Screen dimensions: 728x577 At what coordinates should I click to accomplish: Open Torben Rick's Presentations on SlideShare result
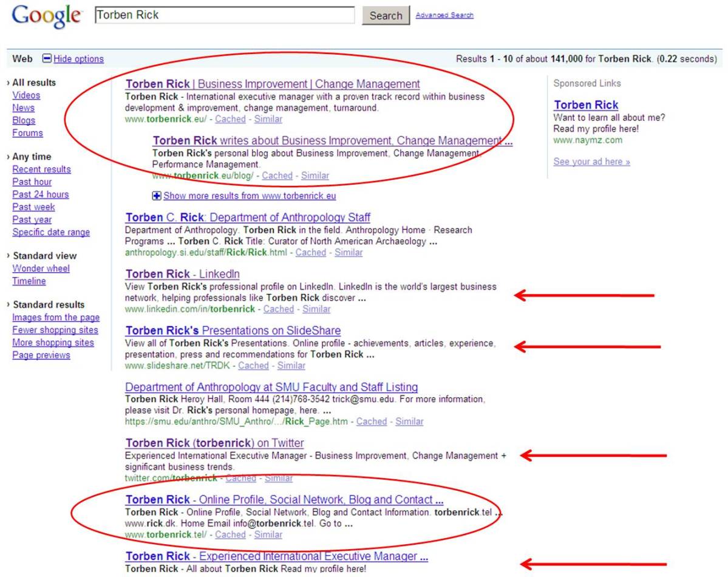[x=233, y=330]
